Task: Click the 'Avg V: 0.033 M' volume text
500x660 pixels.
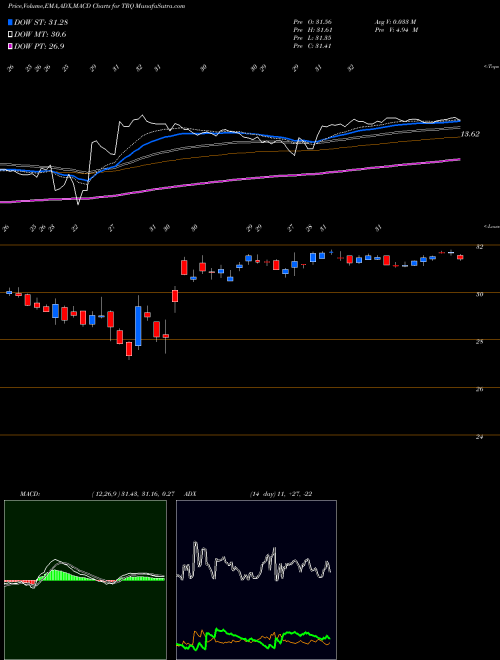Action: (x=397, y=22)
